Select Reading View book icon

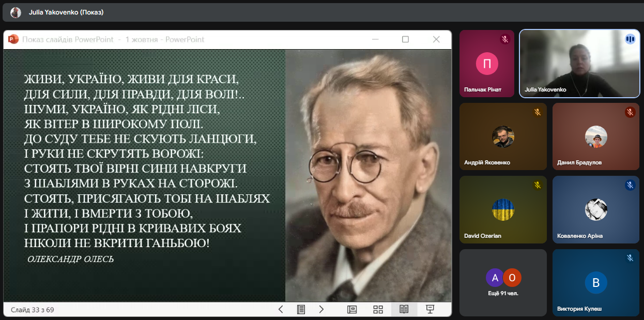[x=404, y=309]
